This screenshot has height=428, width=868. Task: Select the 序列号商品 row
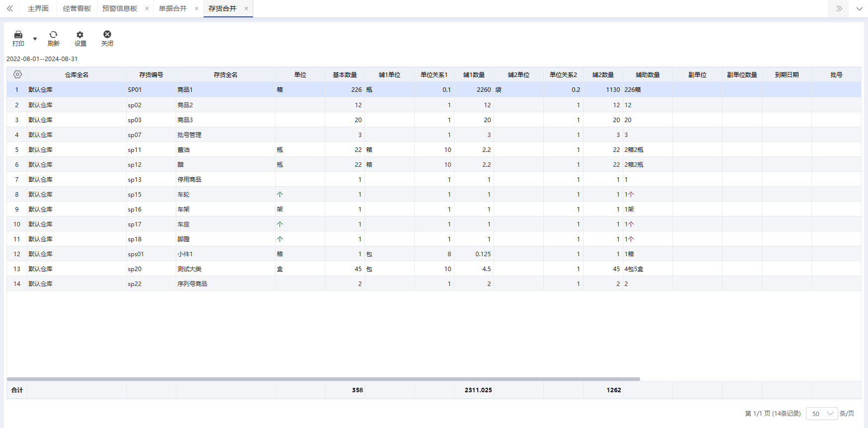(x=434, y=284)
